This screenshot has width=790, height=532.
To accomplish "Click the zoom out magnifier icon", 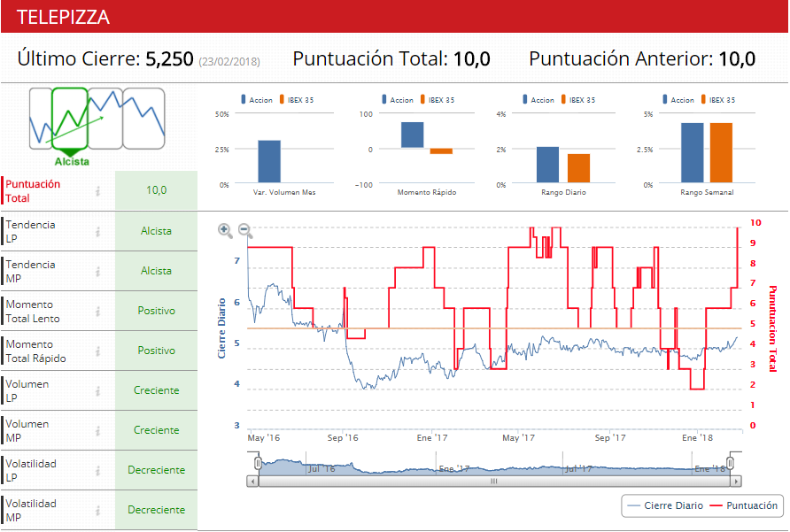I will (x=245, y=232).
